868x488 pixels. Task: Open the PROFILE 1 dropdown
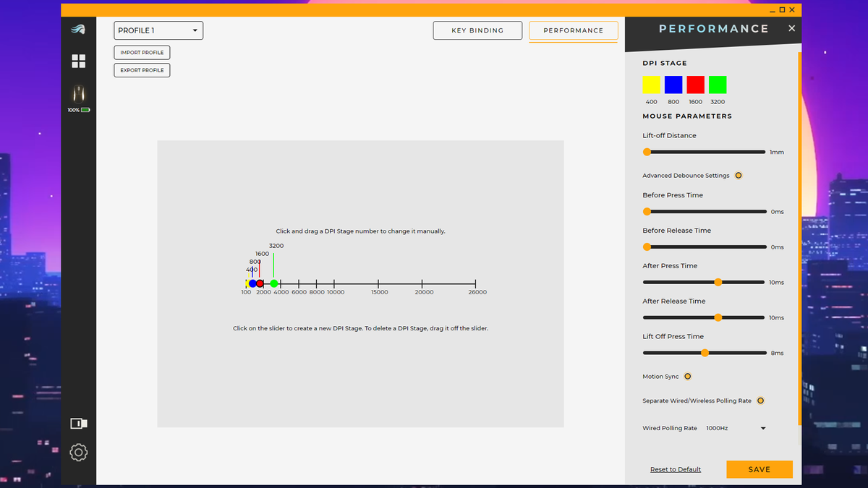pyautogui.click(x=158, y=30)
